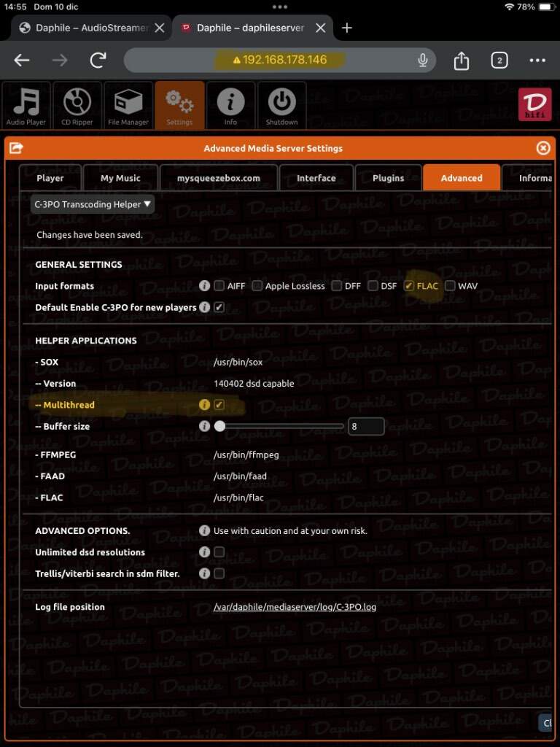Open the Info section

[x=230, y=105]
